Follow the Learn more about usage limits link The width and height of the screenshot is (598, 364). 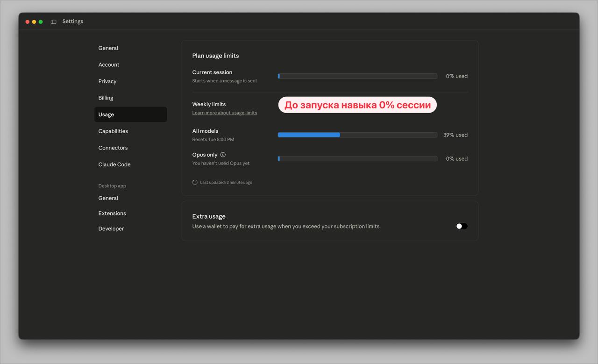coord(225,113)
